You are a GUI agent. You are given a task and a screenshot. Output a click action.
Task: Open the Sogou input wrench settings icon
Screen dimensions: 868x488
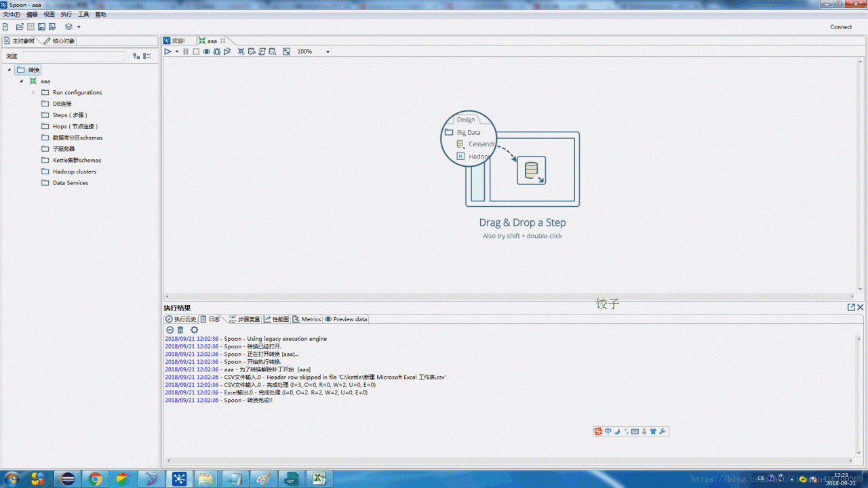point(663,431)
